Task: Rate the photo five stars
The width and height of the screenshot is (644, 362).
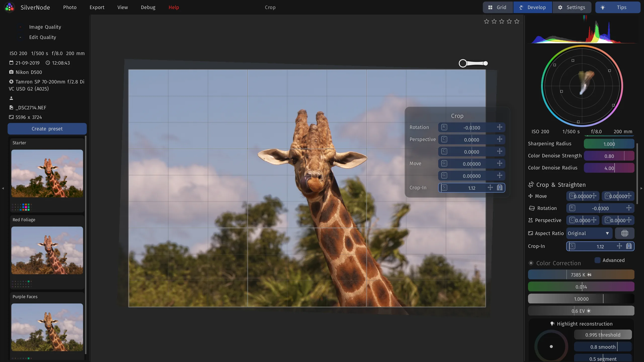Action: [517, 21]
